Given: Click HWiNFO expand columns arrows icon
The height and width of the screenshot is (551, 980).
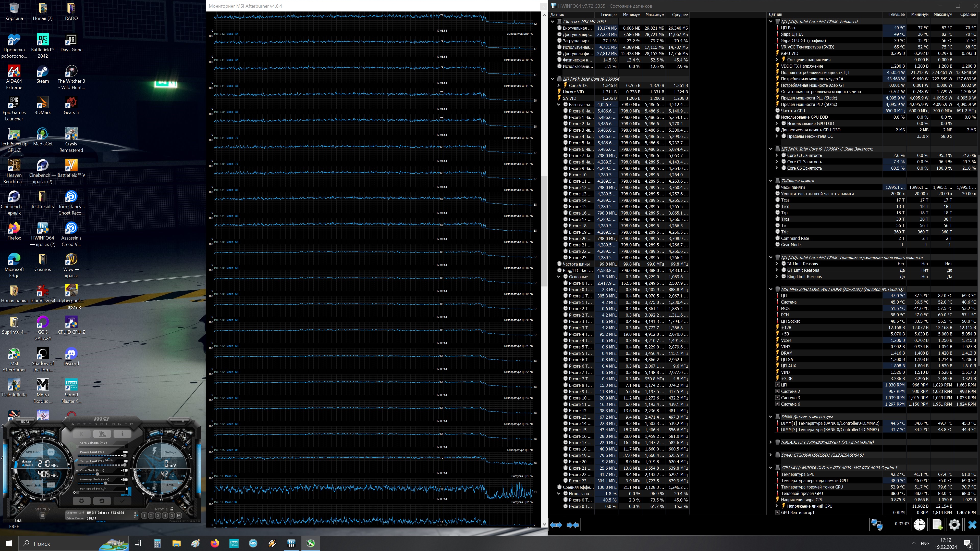Looking at the screenshot, I should pos(556,525).
